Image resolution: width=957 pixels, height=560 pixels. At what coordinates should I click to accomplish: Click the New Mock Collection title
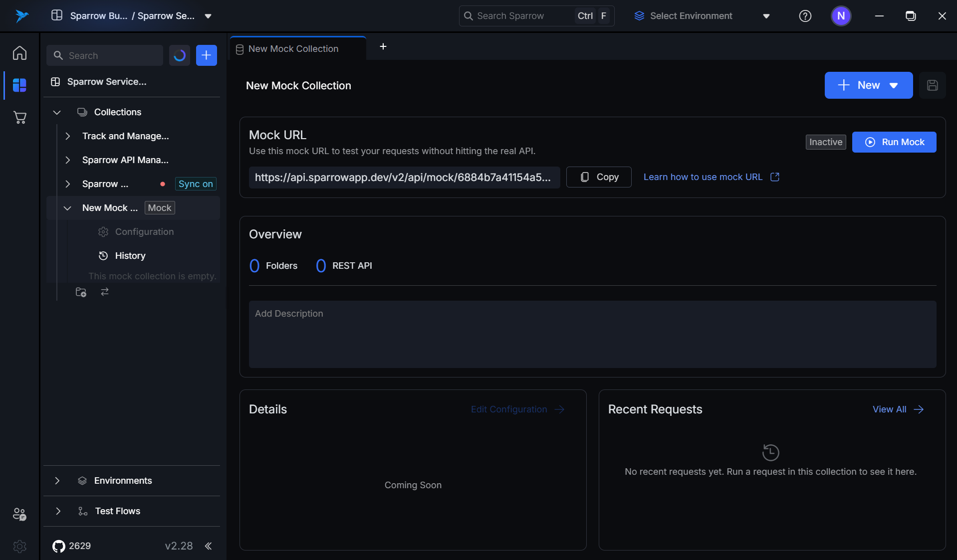point(298,86)
